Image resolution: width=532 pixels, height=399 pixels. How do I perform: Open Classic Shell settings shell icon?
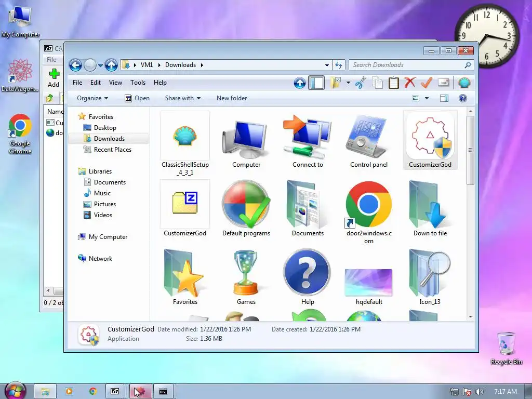464,83
